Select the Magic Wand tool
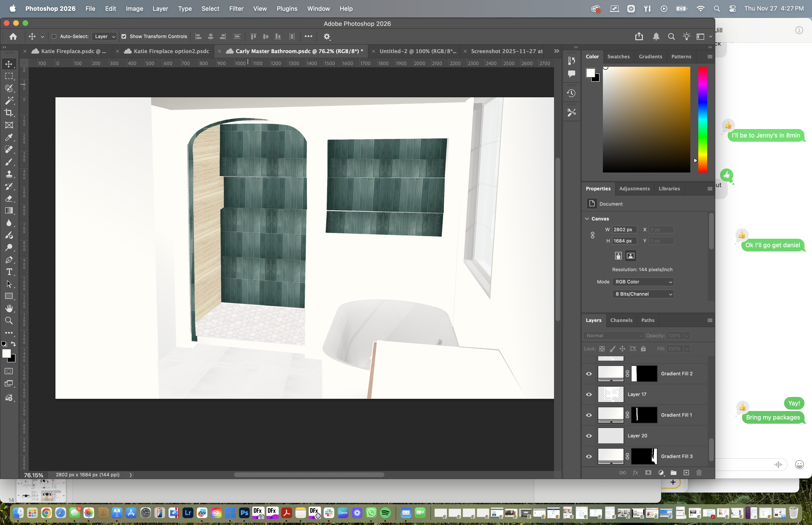 click(9, 100)
